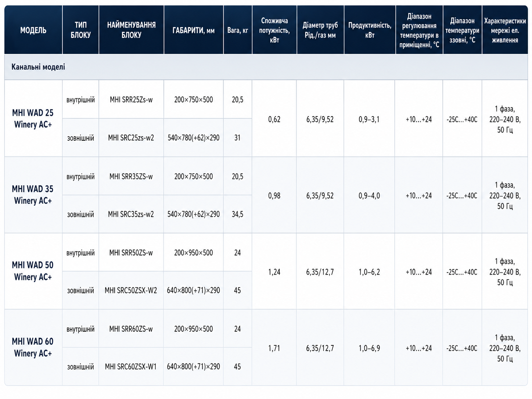Select the "20,5" weight in the SRR35ZS-w row

coord(238,176)
